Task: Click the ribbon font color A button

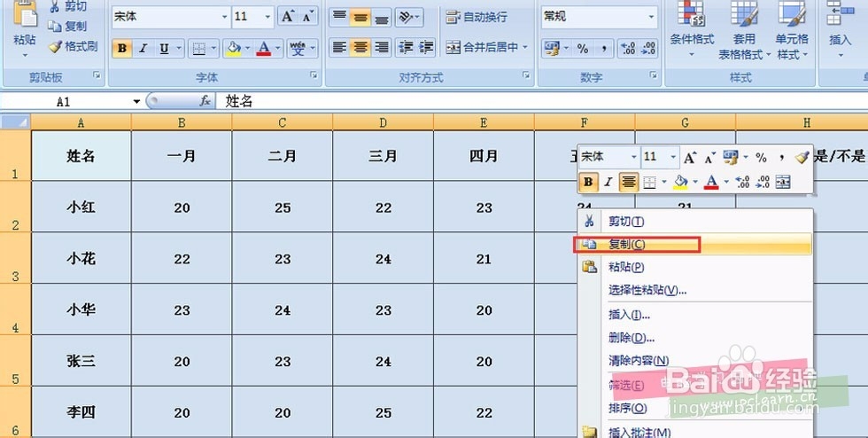Action: (264, 48)
